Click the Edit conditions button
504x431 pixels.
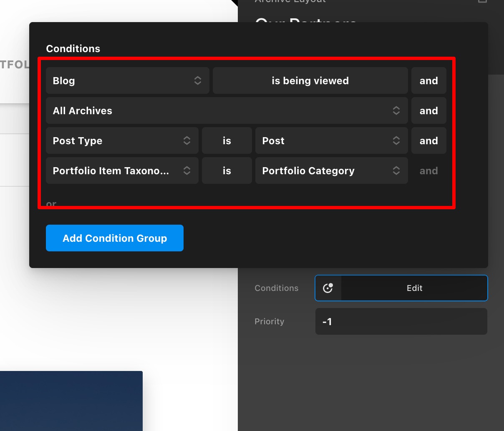[414, 288]
